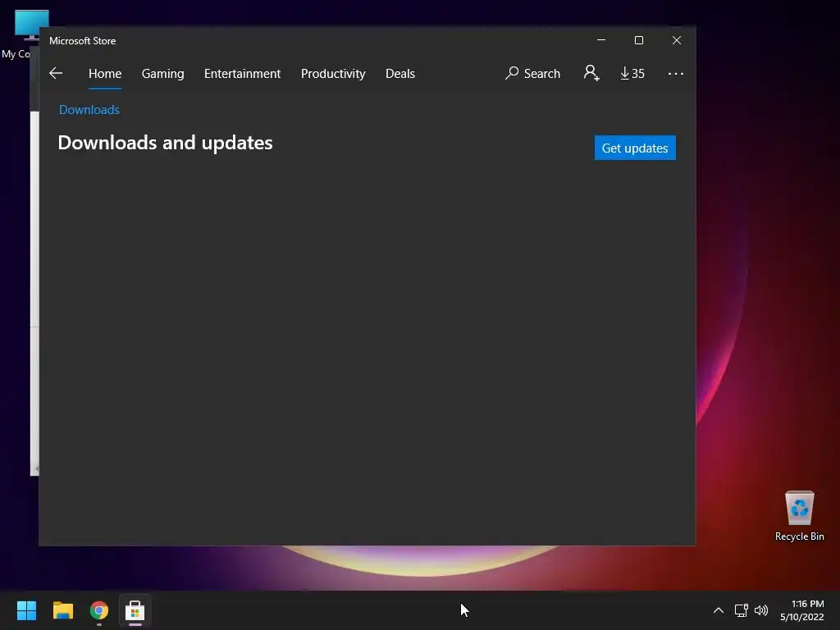
Task: Go back with the Store back arrow
Action: tap(56, 73)
